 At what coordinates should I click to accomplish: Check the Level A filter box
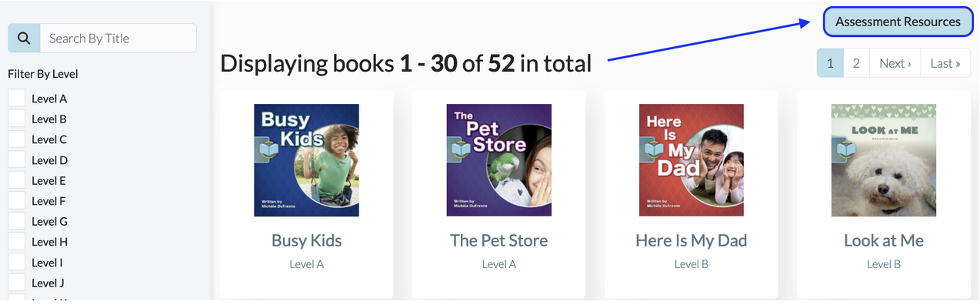(x=16, y=98)
